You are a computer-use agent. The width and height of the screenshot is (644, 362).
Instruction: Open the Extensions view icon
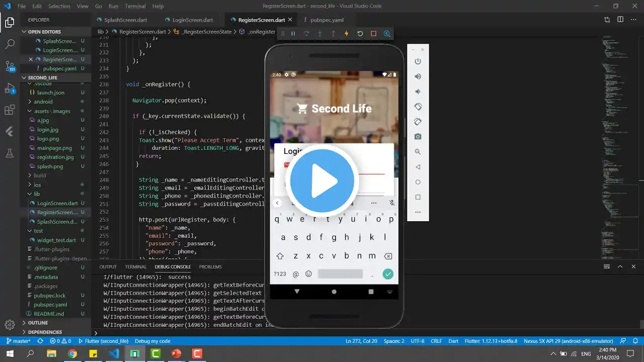10,110
